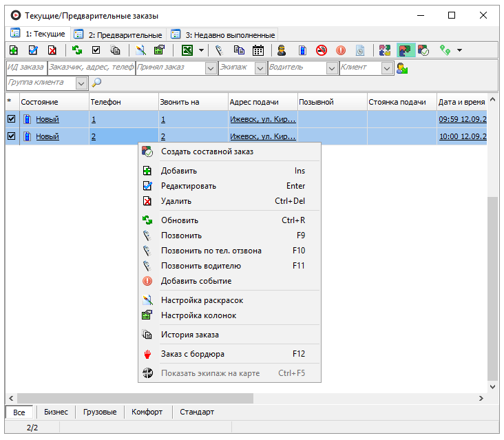The image size is (504, 440).
Task: Click the ИД заказа input field
Action: pyautogui.click(x=25, y=67)
